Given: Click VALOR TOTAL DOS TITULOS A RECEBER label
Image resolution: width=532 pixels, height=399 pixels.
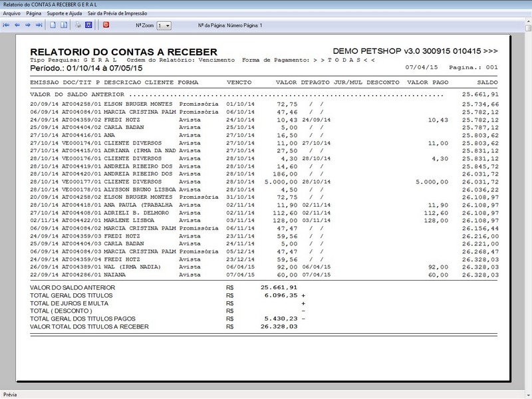Looking at the screenshot, I should click(89, 327).
